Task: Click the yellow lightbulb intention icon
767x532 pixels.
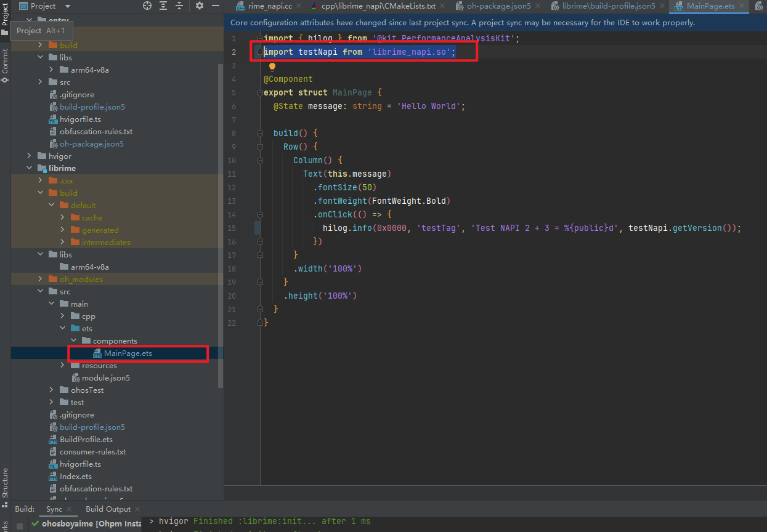Action: point(272,66)
